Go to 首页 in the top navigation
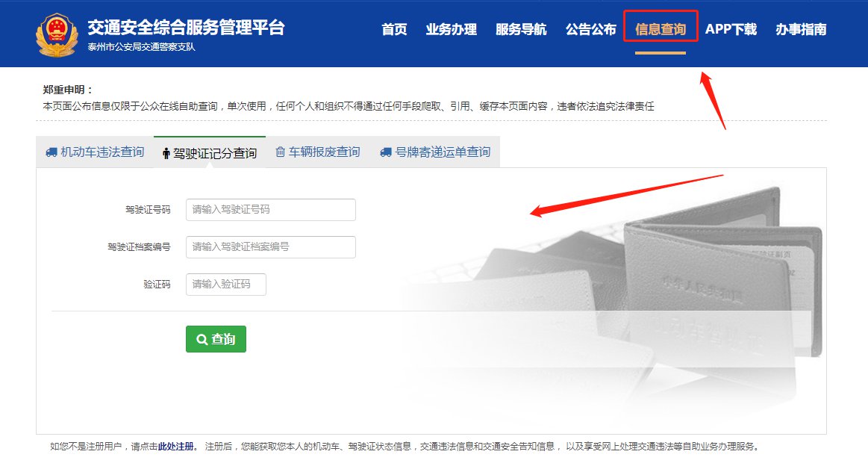 [x=394, y=30]
